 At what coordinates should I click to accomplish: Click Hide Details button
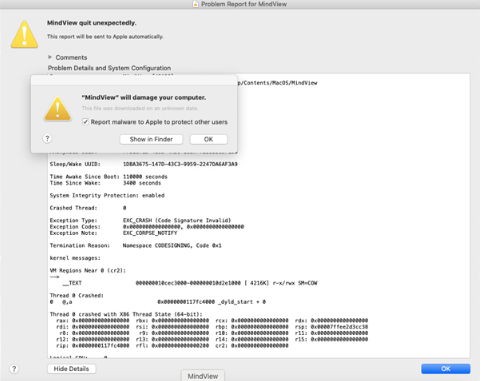[71, 369]
